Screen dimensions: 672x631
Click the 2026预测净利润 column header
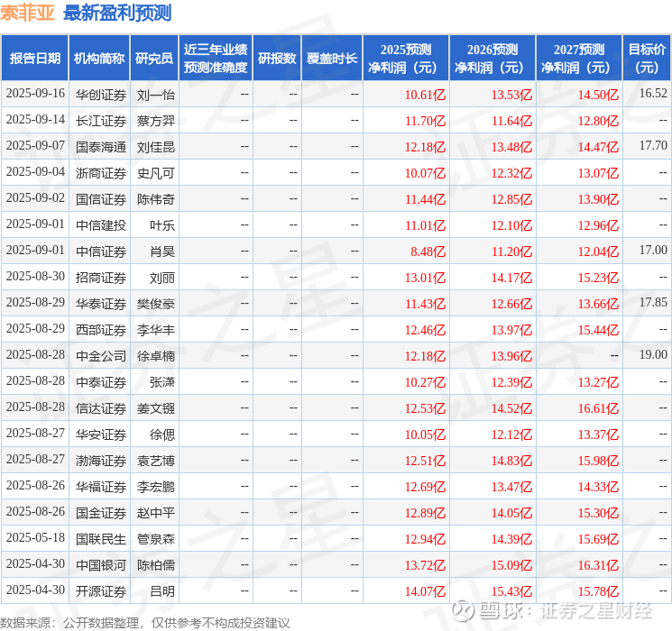click(x=492, y=59)
